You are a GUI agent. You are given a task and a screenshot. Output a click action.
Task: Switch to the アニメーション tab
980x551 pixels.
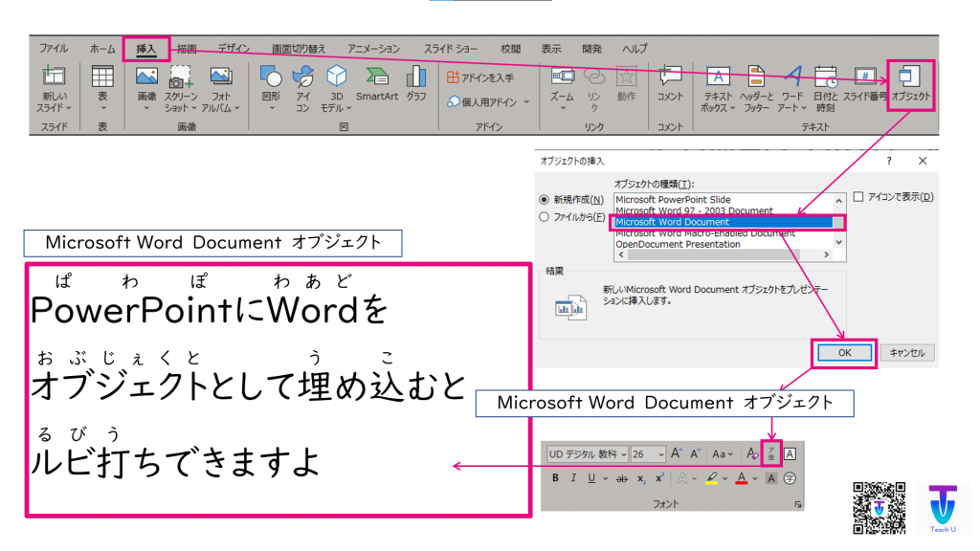(374, 48)
